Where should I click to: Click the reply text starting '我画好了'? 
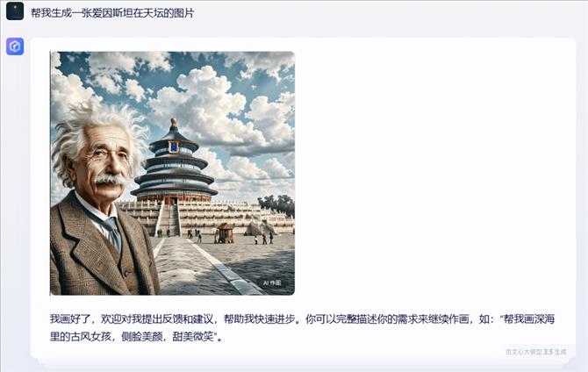pos(302,328)
